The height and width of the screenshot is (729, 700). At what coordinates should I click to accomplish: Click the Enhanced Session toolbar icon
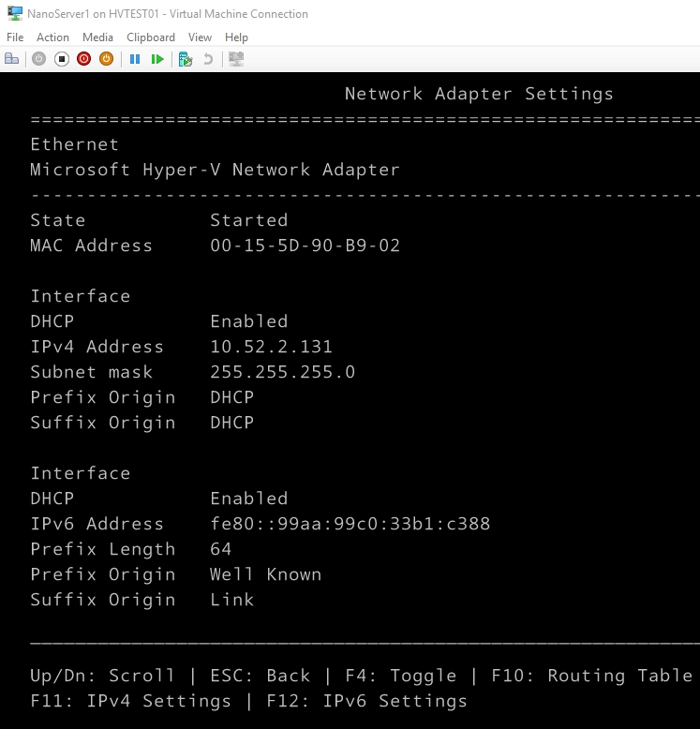[x=236, y=59]
